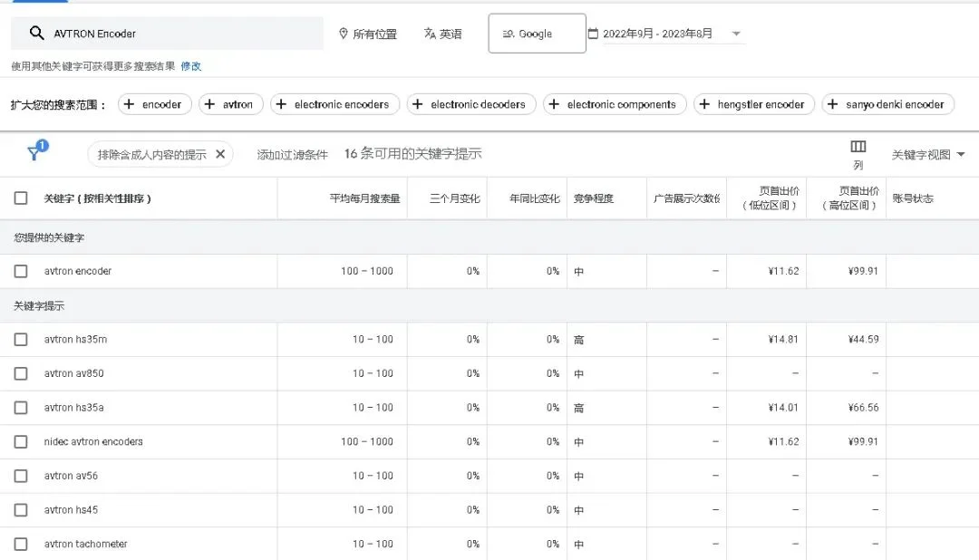Open the 关键字视图 dropdown

pos(928,154)
